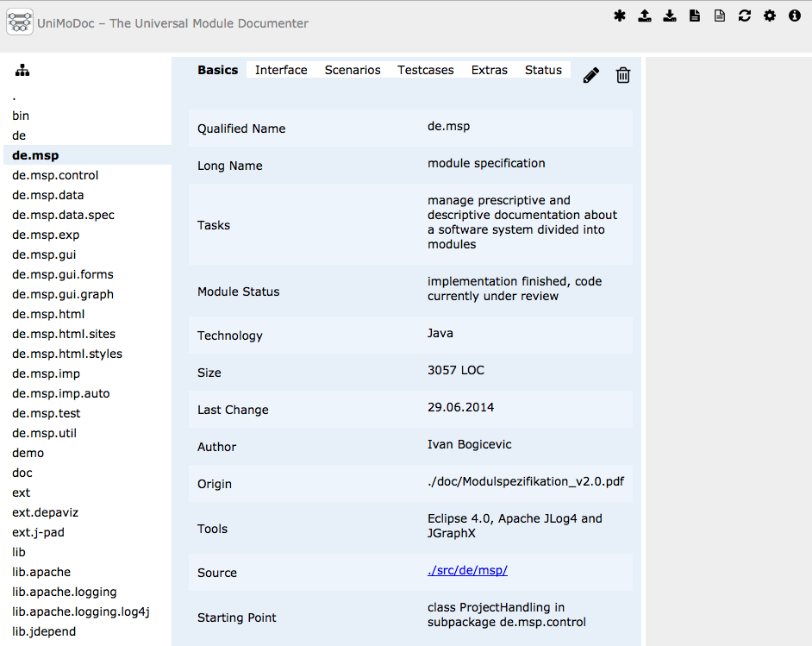812x646 pixels.
Task: Open settings via the gear icon
Action: click(x=769, y=15)
